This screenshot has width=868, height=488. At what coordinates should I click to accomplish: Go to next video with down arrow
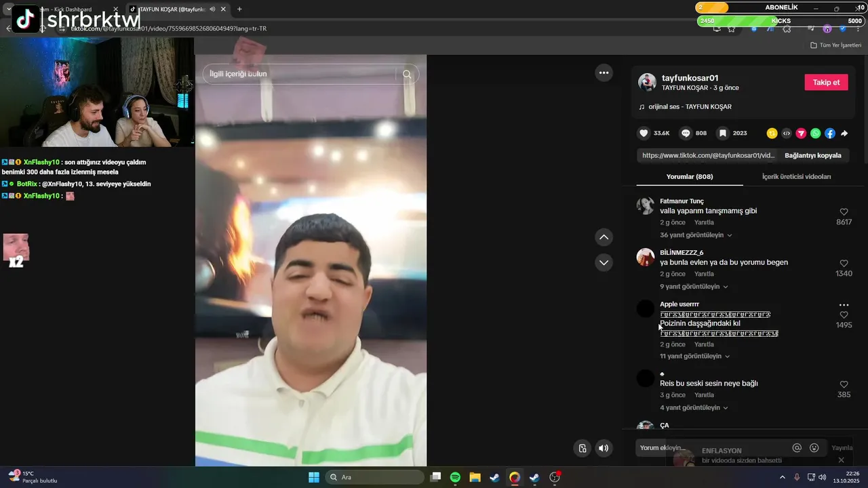click(x=604, y=262)
